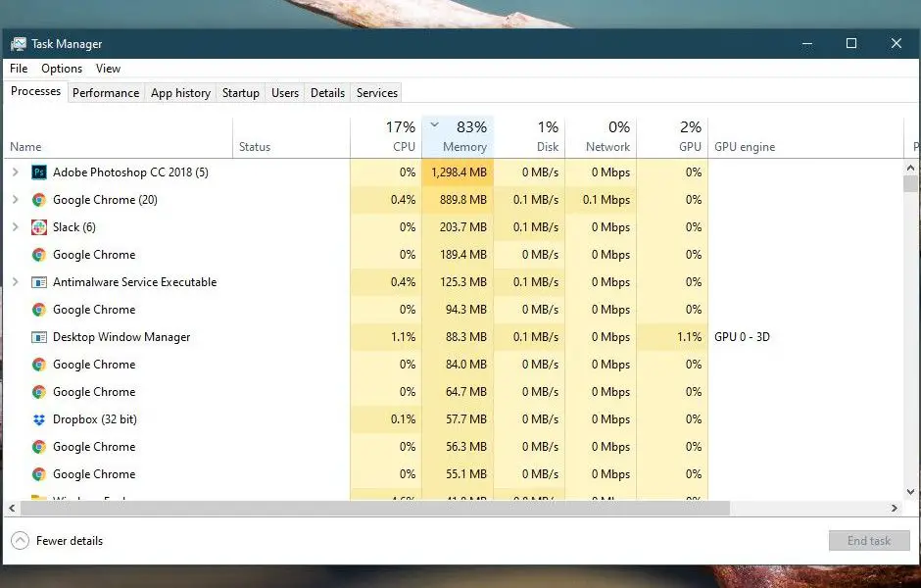Viewport: 921px width, 588px height.
Task: Click the vertical scrollbar thumb
Action: pyautogui.click(x=910, y=184)
